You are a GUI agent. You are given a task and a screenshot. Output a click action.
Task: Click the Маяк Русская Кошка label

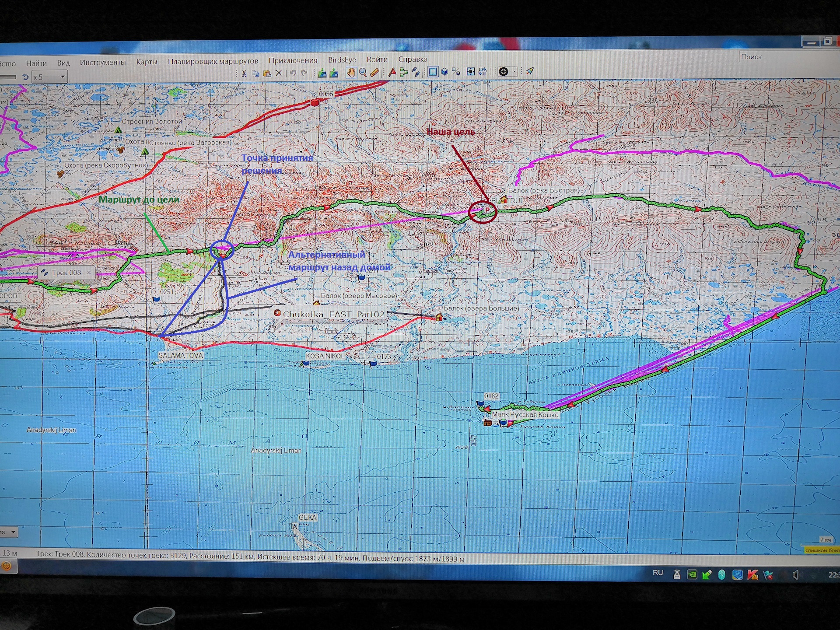click(x=525, y=414)
